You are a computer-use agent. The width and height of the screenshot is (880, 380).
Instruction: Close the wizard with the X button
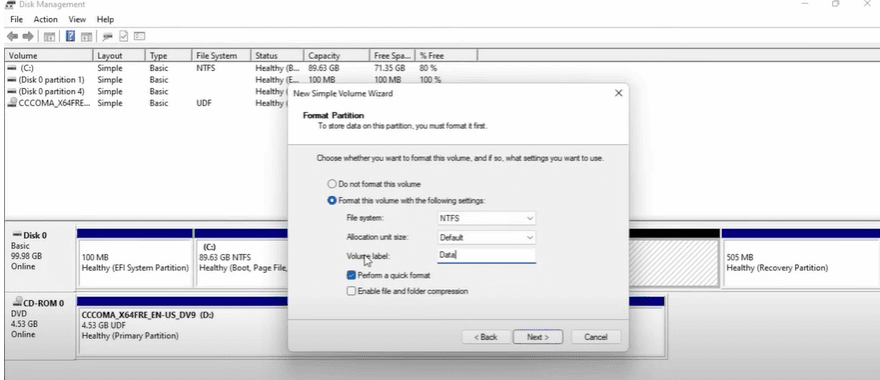tap(618, 93)
